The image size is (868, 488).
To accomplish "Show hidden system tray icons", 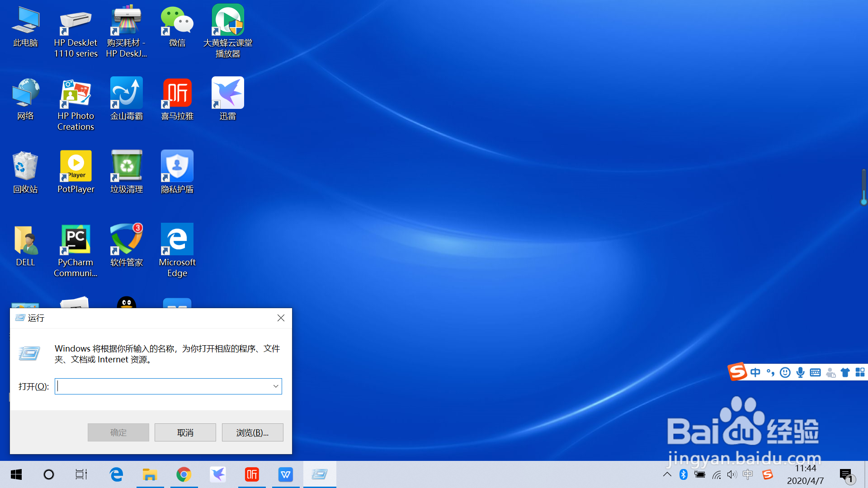I will [667, 474].
